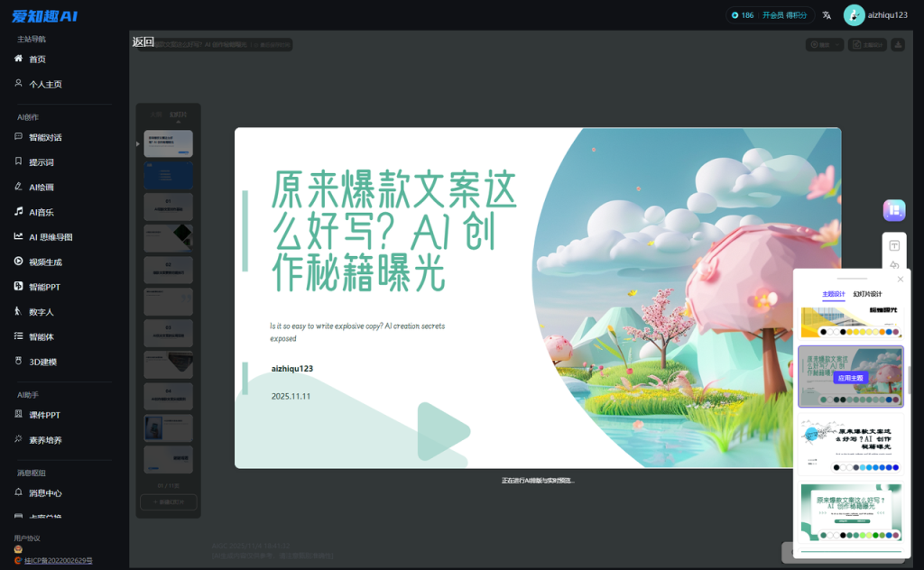Click the 爱知趣AI logo
Screen dimensions: 924x570
45,16
